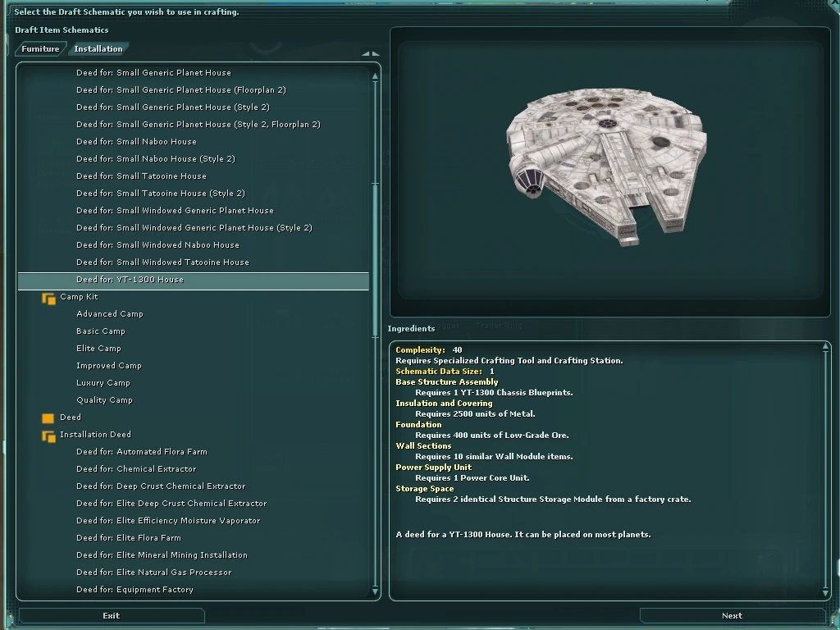Select Deed for: Deep Crust Chemical Extractor

click(x=161, y=486)
